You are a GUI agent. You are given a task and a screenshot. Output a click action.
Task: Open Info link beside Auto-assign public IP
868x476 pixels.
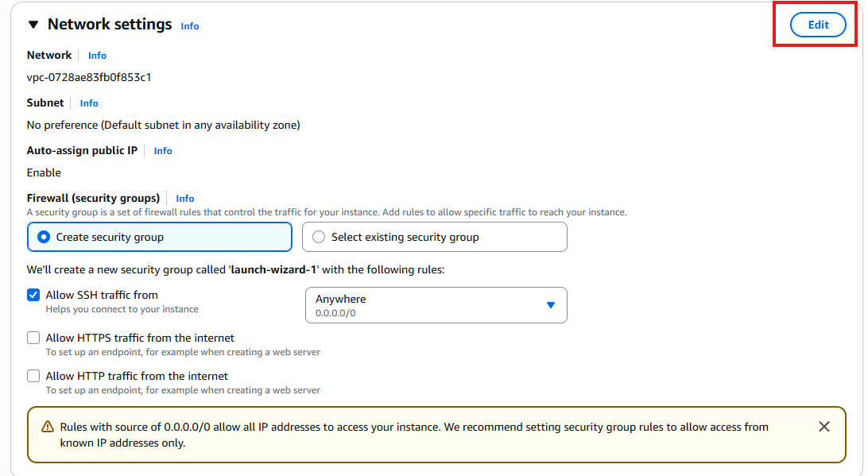[163, 150]
